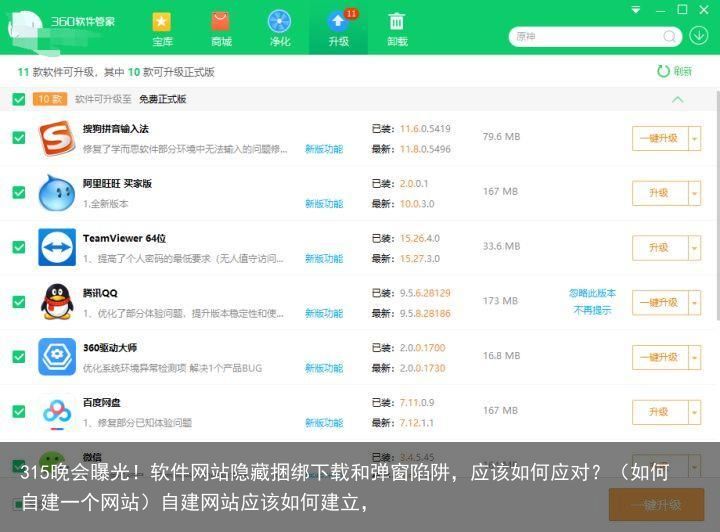Open dropdown beside 百度网盘 升级 button
720x532 pixels.
coord(694,412)
